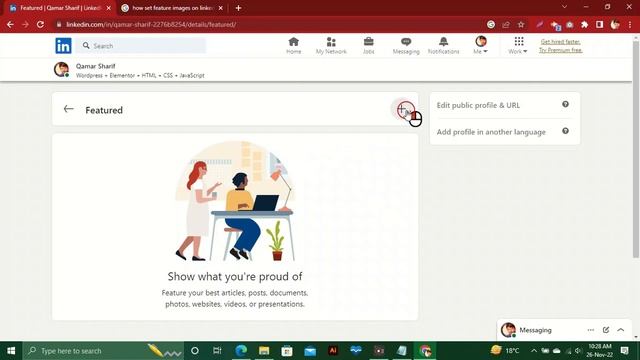The height and width of the screenshot is (360, 640).
Task: Click the browser Back button
Action: point(10,24)
